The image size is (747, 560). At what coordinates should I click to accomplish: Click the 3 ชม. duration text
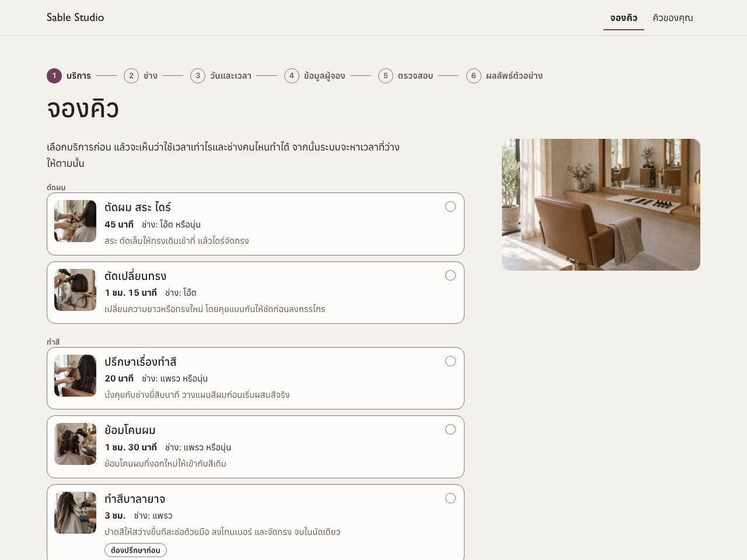[x=115, y=516]
